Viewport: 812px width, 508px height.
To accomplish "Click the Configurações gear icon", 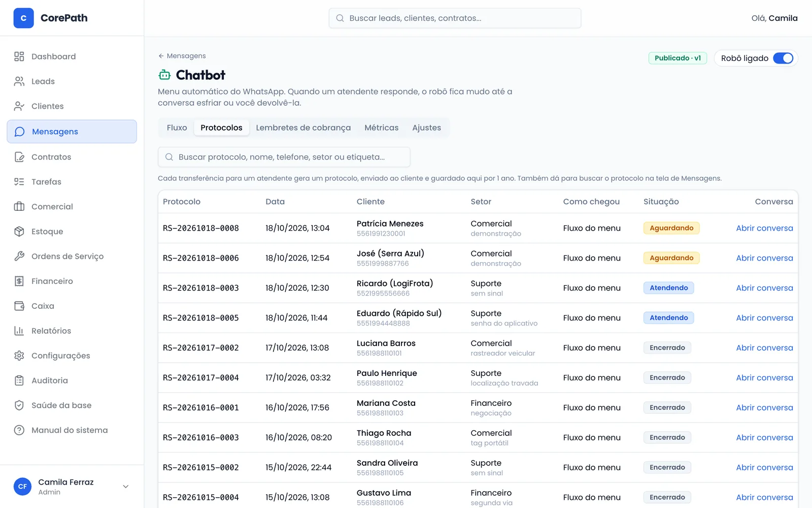I will click(19, 356).
